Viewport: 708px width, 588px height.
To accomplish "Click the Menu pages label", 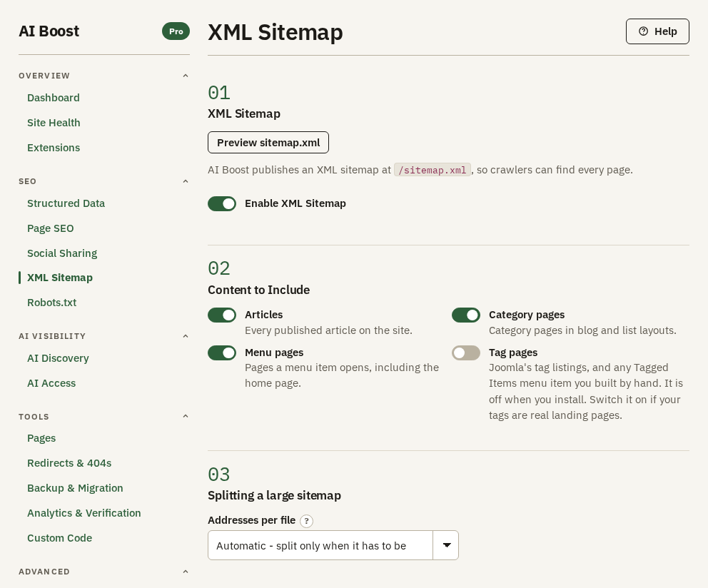I will (x=274, y=353).
